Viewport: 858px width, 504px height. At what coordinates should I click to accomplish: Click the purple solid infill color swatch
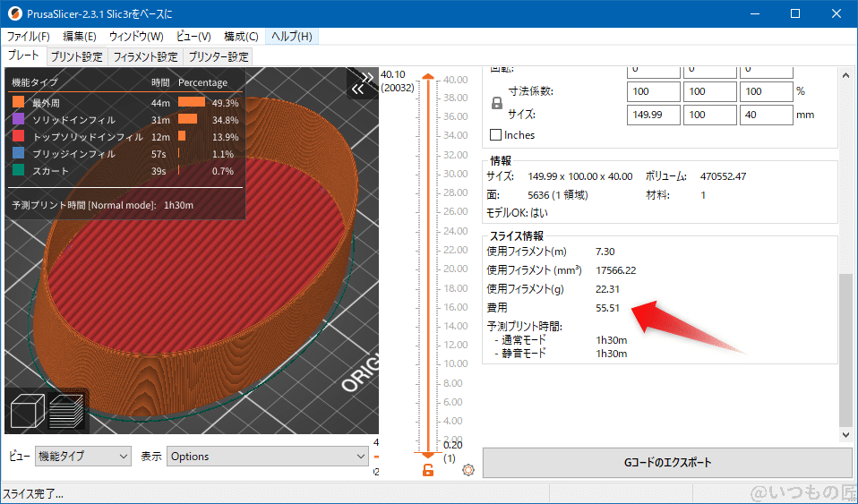(18, 120)
